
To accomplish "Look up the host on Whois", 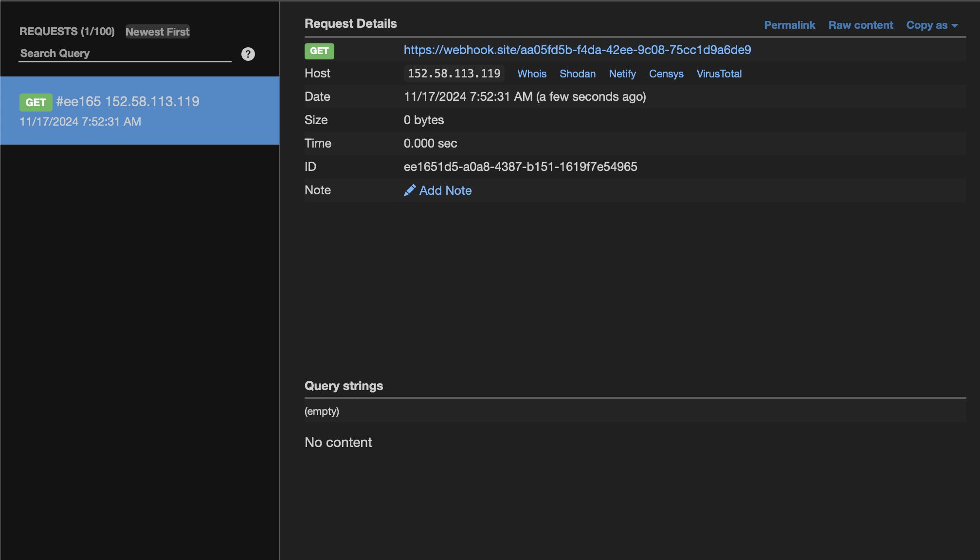I will [x=532, y=74].
